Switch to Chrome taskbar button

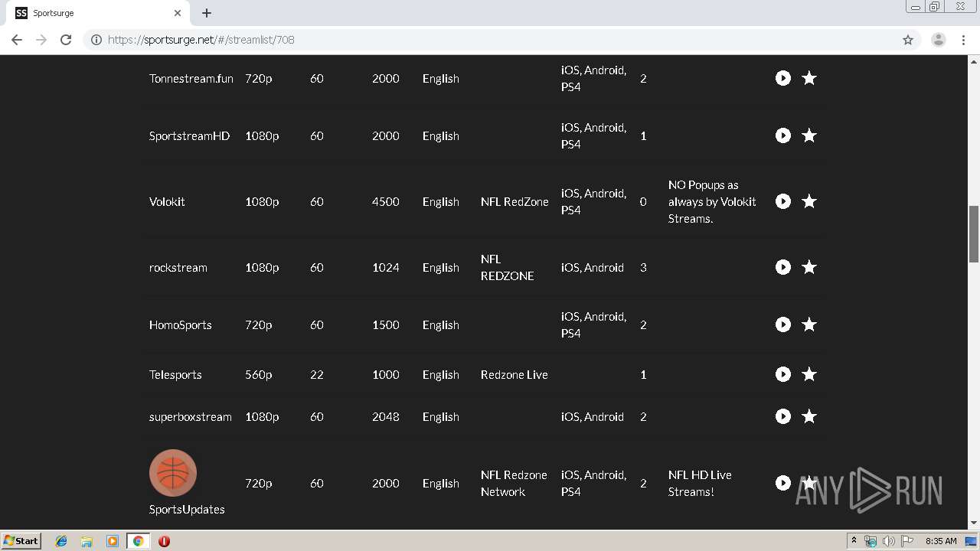click(138, 541)
